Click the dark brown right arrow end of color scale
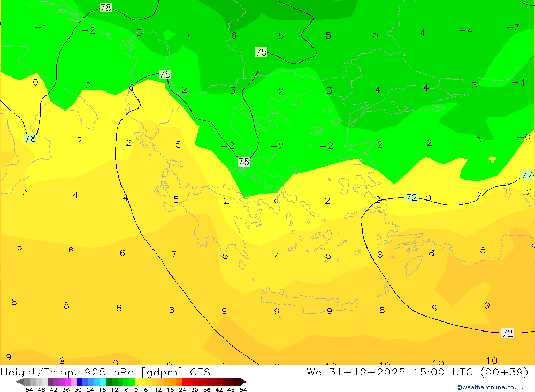 pyautogui.click(x=243, y=381)
